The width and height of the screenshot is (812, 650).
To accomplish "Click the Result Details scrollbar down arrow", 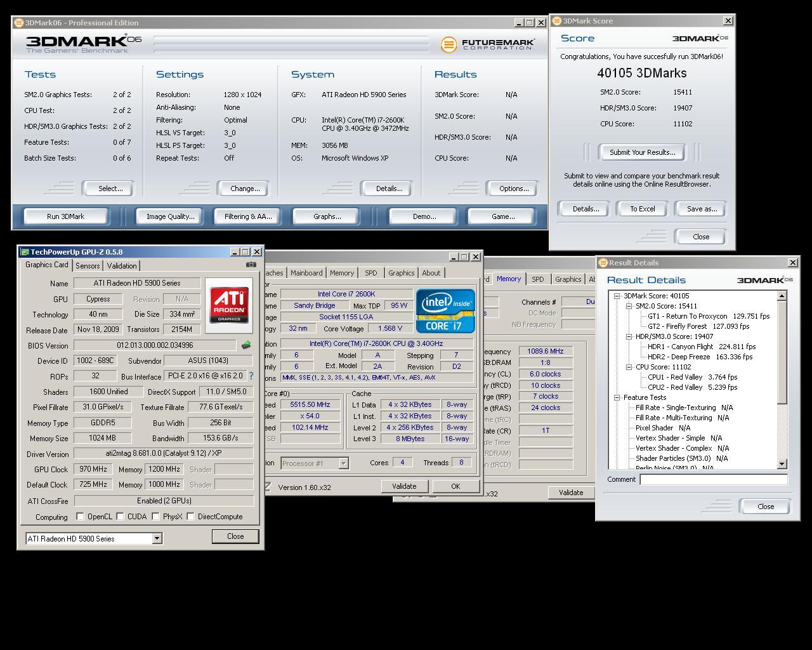I will pos(782,464).
